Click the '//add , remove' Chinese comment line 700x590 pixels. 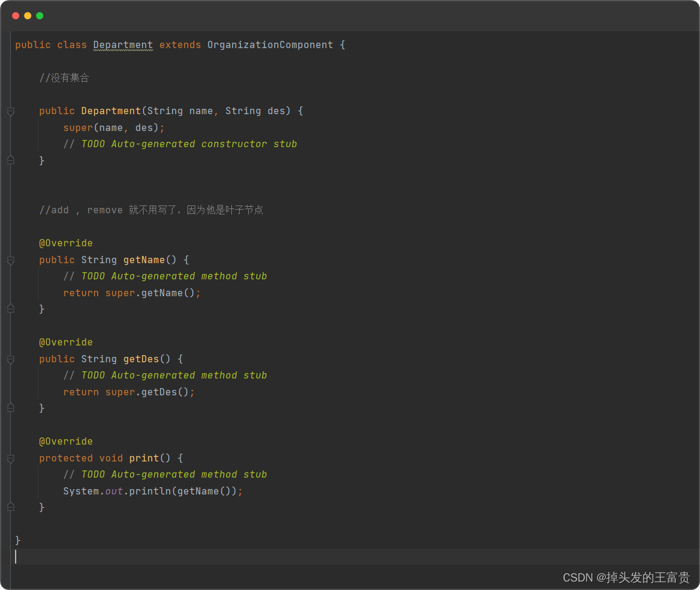(151, 210)
